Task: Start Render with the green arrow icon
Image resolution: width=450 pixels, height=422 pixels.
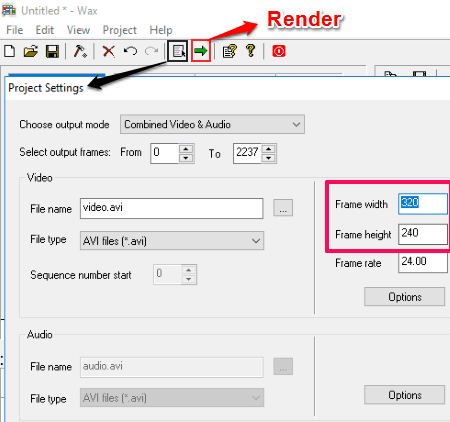Action: click(201, 51)
